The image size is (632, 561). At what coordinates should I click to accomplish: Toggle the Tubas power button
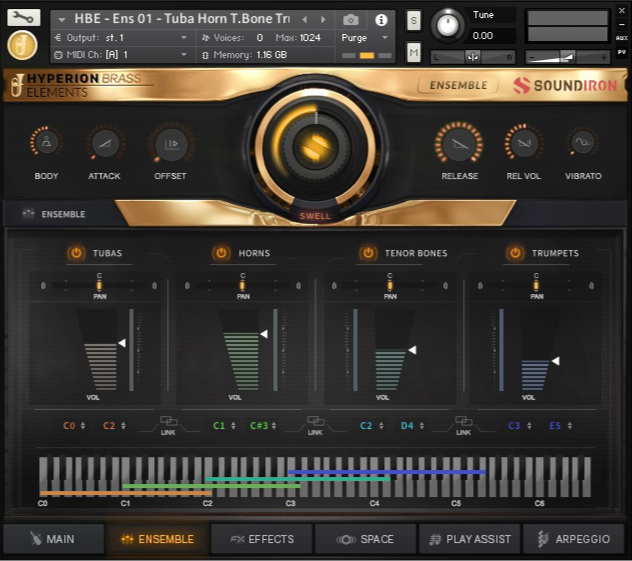[76, 253]
